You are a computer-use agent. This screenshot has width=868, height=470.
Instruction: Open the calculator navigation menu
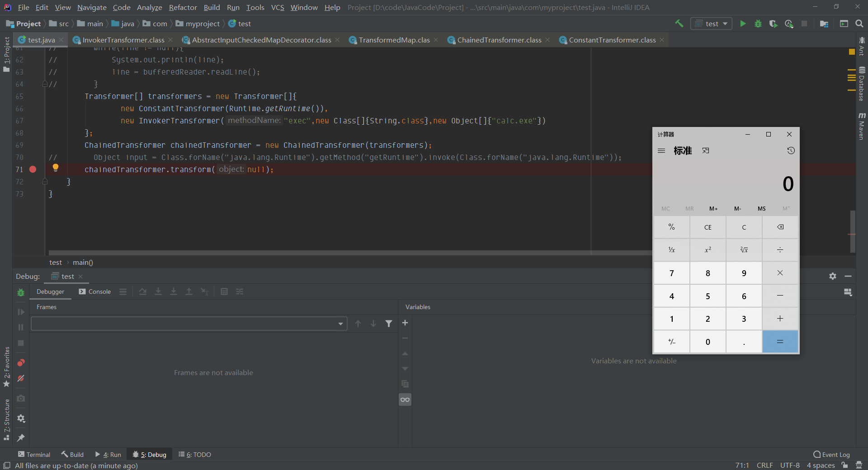tap(661, 150)
